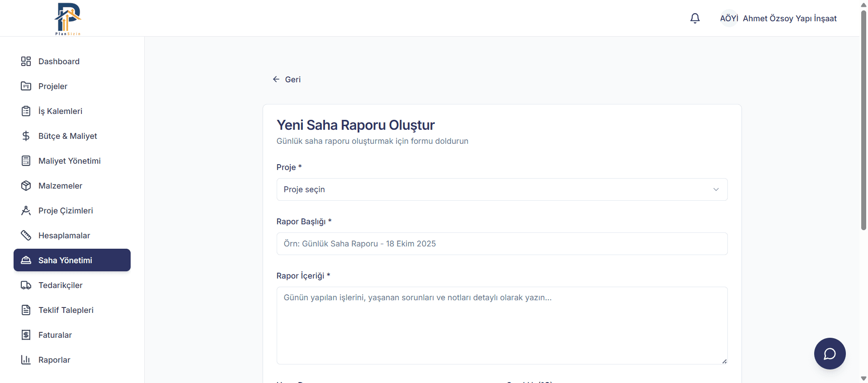Click the back arrow icon next to Geri

coord(276,79)
